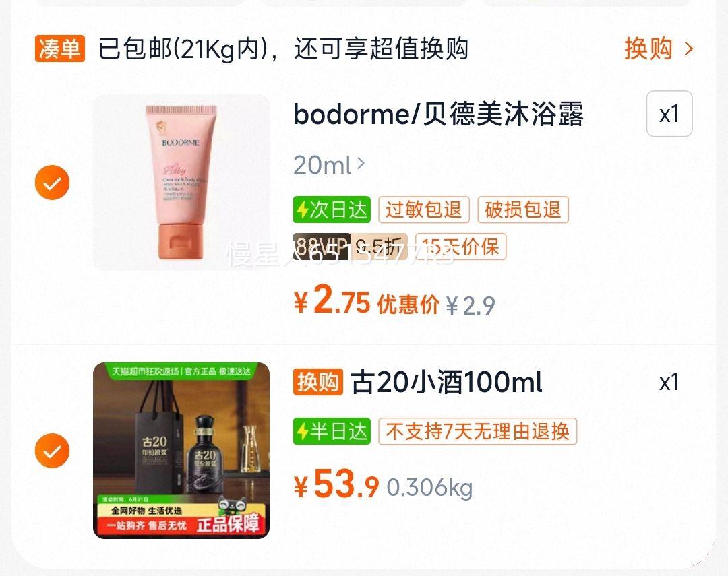Open the 古20 liquor product thumbnail

pos(181,450)
